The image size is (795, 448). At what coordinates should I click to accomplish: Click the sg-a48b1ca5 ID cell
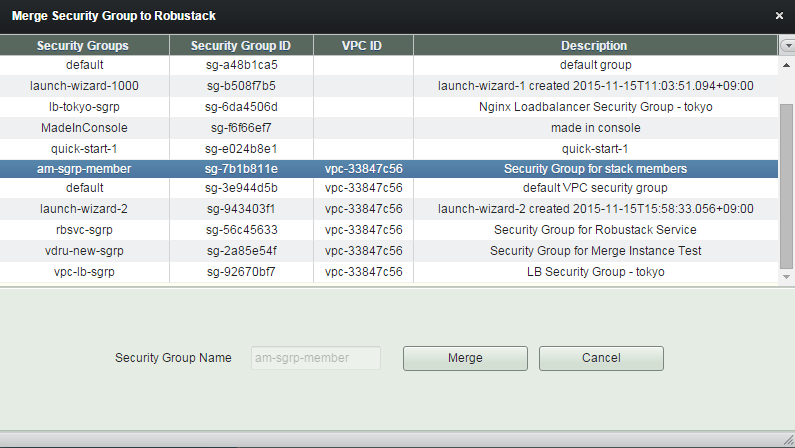(241, 65)
